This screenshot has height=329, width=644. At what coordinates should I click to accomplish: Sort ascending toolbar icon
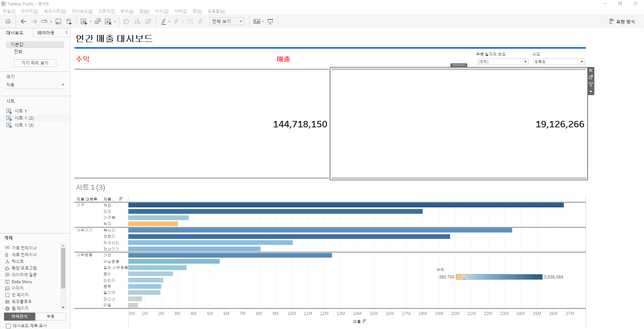[137, 21]
